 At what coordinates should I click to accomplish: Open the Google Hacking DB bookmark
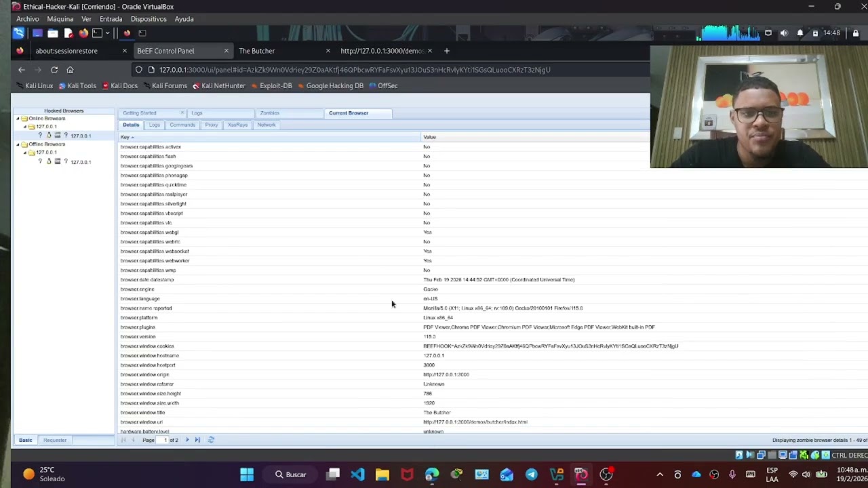point(331,86)
